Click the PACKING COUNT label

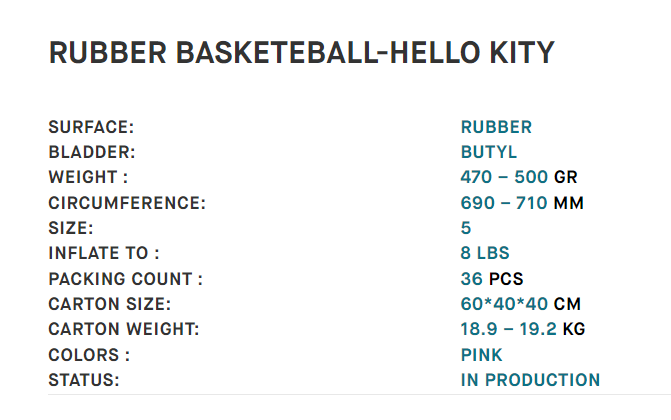click(x=125, y=279)
